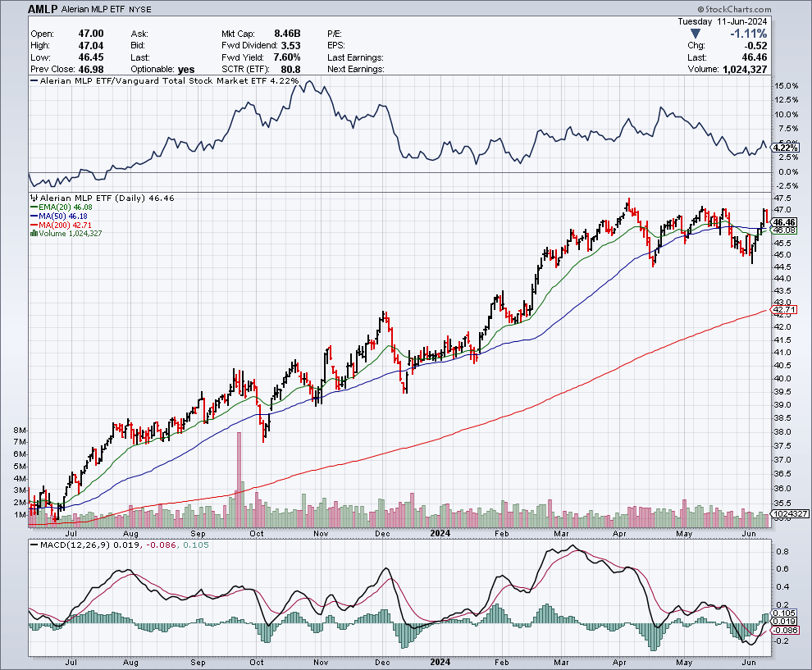Click the -1.11% percent change
This screenshot has height=670, width=812.
point(748,34)
